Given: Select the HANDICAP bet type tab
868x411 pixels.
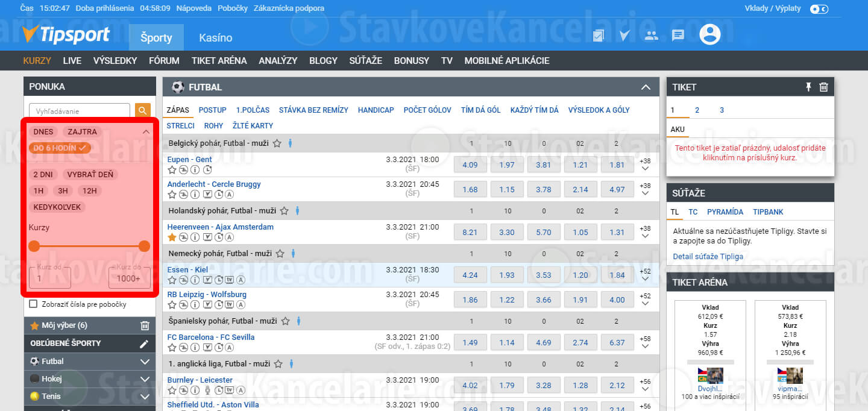Looking at the screenshot, I should click(x=376, y=110).
